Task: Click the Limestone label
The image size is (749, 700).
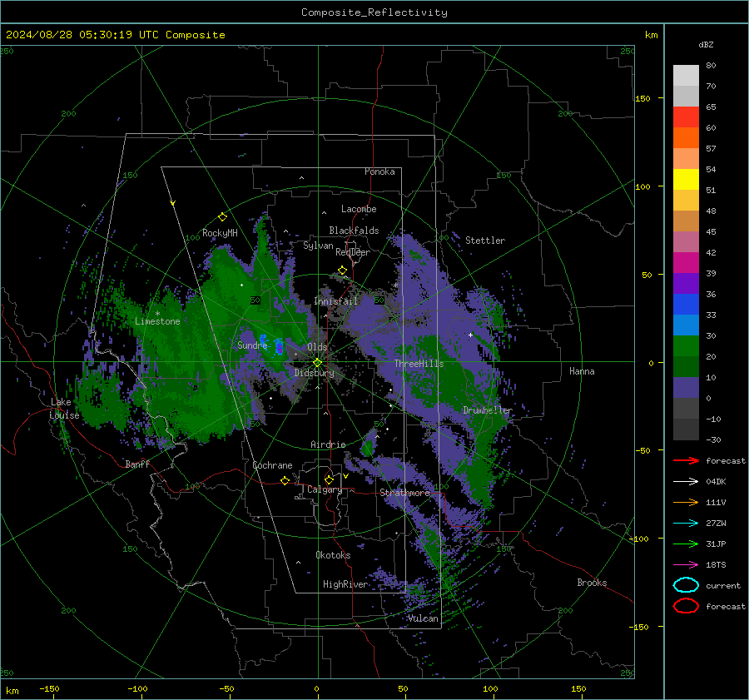Action: tap(157, 321)
